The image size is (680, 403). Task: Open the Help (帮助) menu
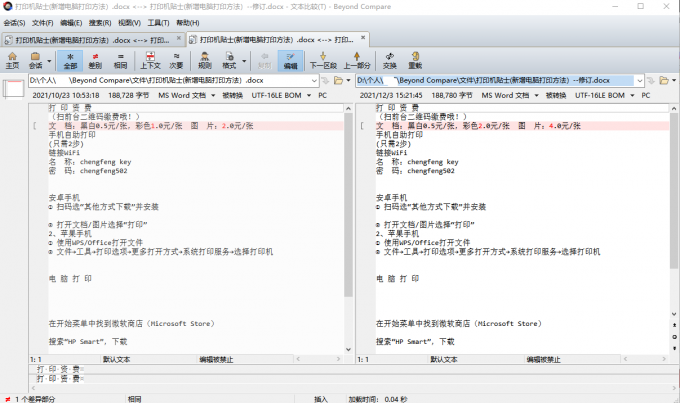tap(188, 23)
